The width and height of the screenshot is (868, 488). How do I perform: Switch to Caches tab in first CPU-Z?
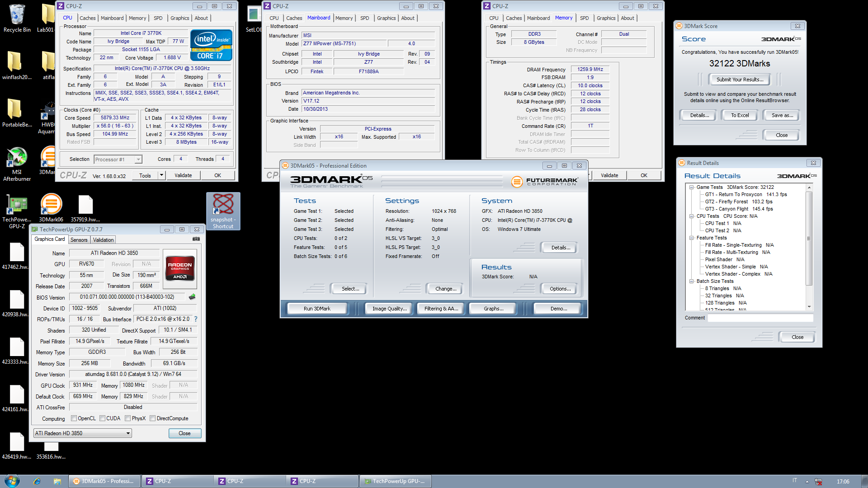87,18
